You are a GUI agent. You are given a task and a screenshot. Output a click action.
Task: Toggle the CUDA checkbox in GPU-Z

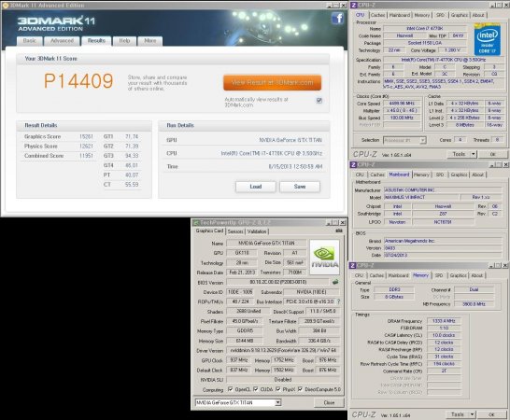pyautogui.click(x=256, y=389)
